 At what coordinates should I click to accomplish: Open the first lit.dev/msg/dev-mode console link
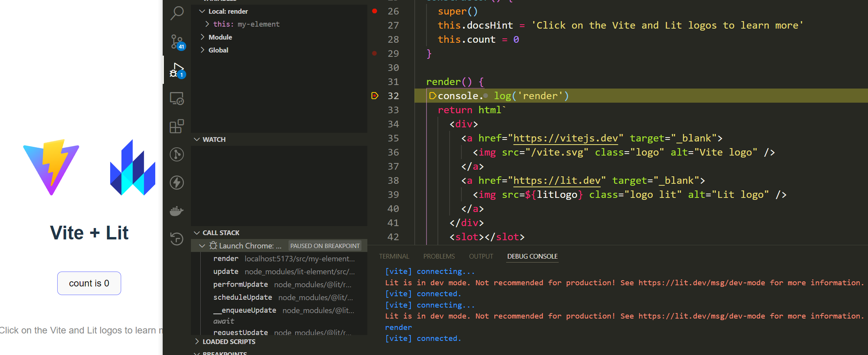click(x=702, y=283)
